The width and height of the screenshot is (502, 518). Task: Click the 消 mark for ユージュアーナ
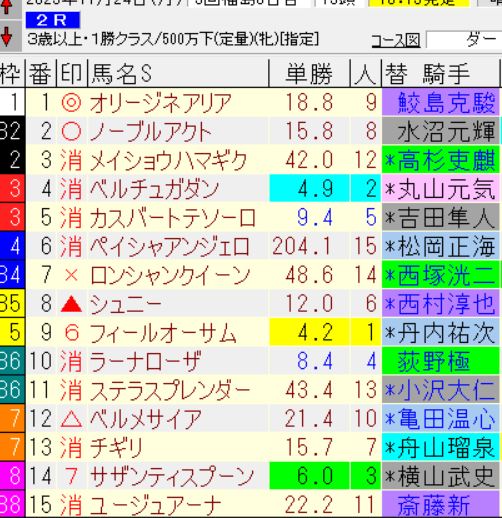tap(72, 505)
